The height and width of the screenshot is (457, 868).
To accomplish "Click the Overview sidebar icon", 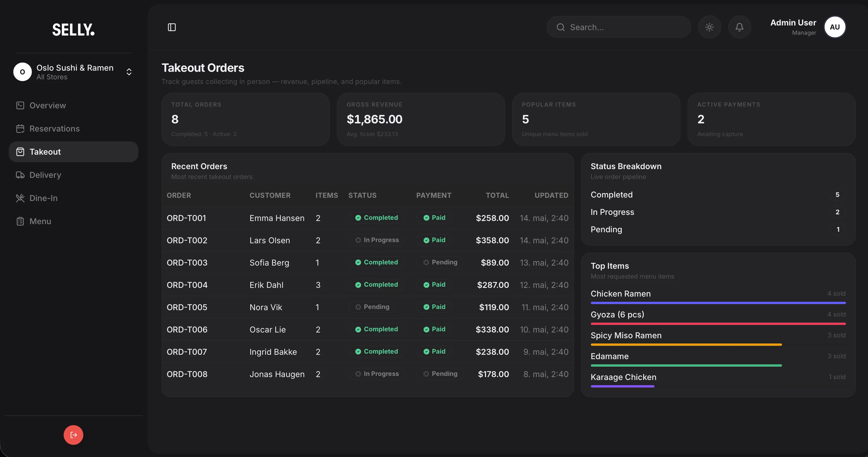I will tap(20, 105).
